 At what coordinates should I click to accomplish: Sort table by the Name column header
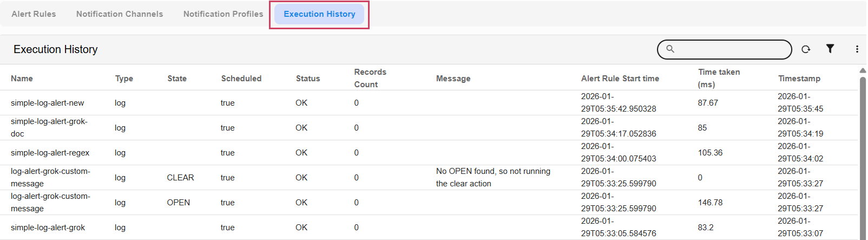(22, 79)
